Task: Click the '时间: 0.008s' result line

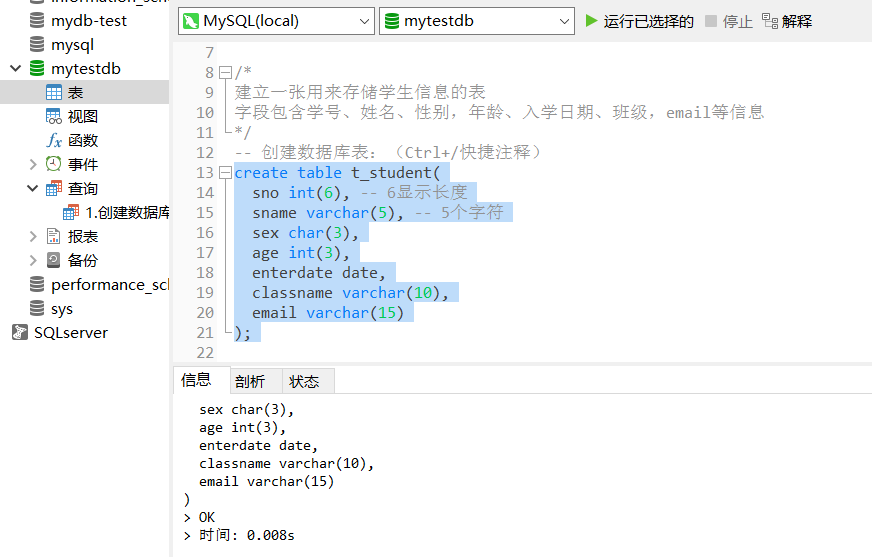Action: pyautogui.click(x=239, y=535)
